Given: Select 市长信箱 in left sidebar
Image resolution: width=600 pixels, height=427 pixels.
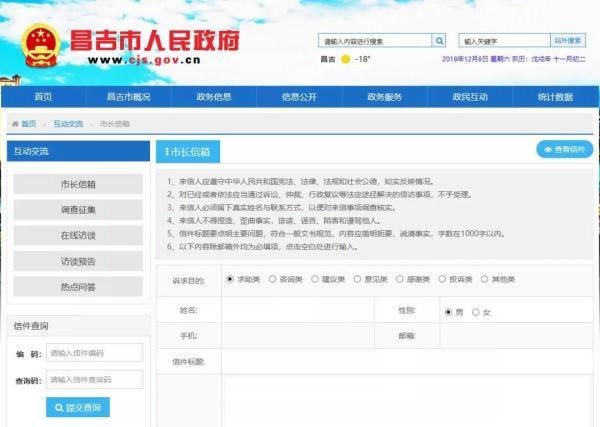Looking at the screenshot, I should (x=78, y=184).
